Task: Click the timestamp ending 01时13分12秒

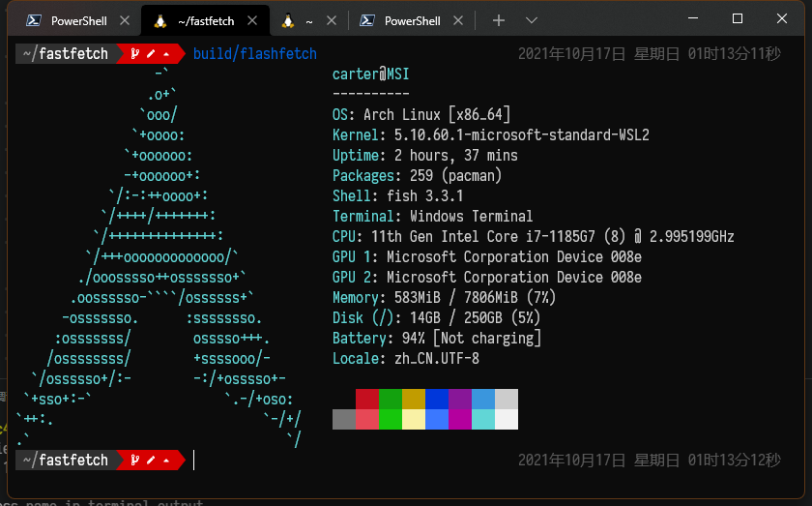Action: point(650,461)
